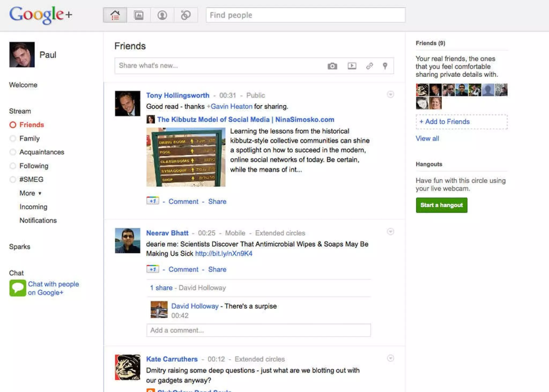Click the video icon in share box
This screenshot has height=392, width=549.
click(x=352, y=66)
